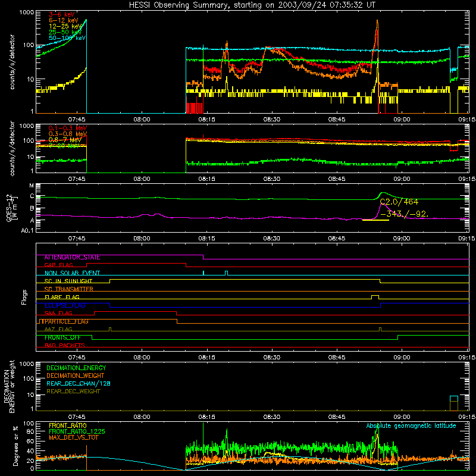The width and height of the screenshot is (476, 476).
Task: Select the yellow FRONT_RATIO legend label
Action: [x=68, y=425]
